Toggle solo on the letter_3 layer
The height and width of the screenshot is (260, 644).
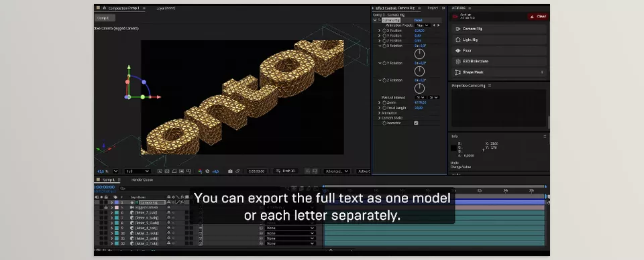click(x=101, y=233)
